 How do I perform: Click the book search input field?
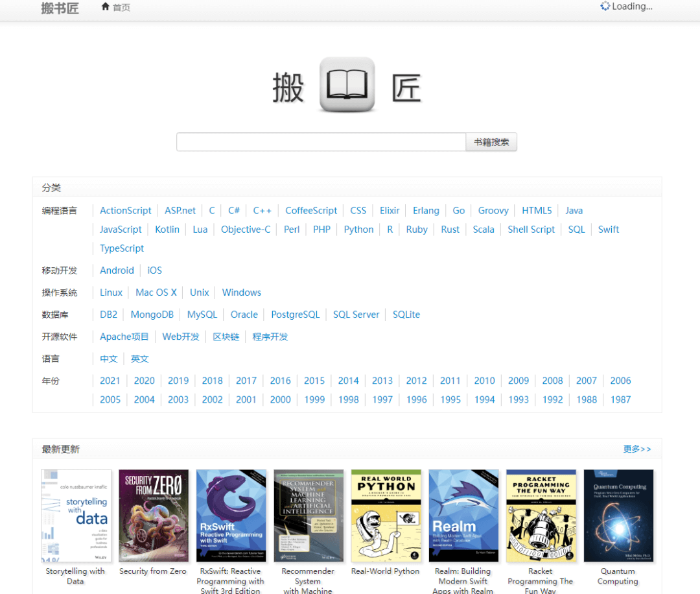coord(321,142)
